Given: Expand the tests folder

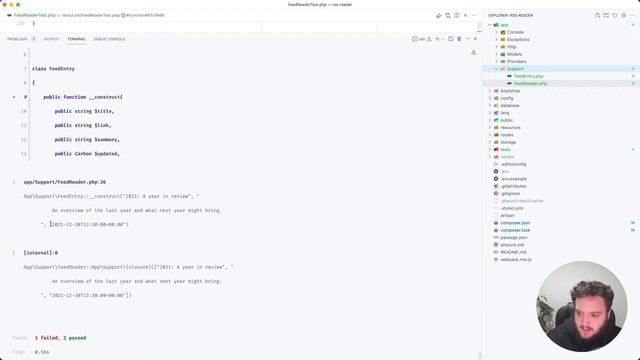Looking at the screenshot, I should (x=490, y=150).
